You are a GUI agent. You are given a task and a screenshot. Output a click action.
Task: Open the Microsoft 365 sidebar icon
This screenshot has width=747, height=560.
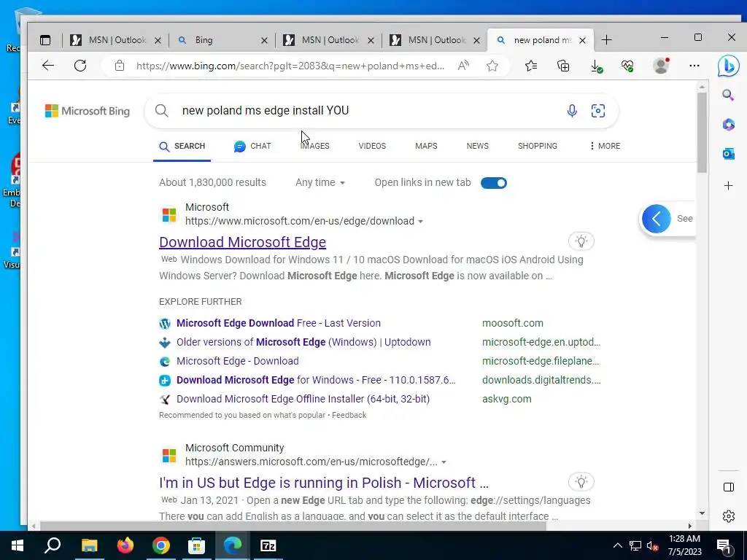coord(728,125)
